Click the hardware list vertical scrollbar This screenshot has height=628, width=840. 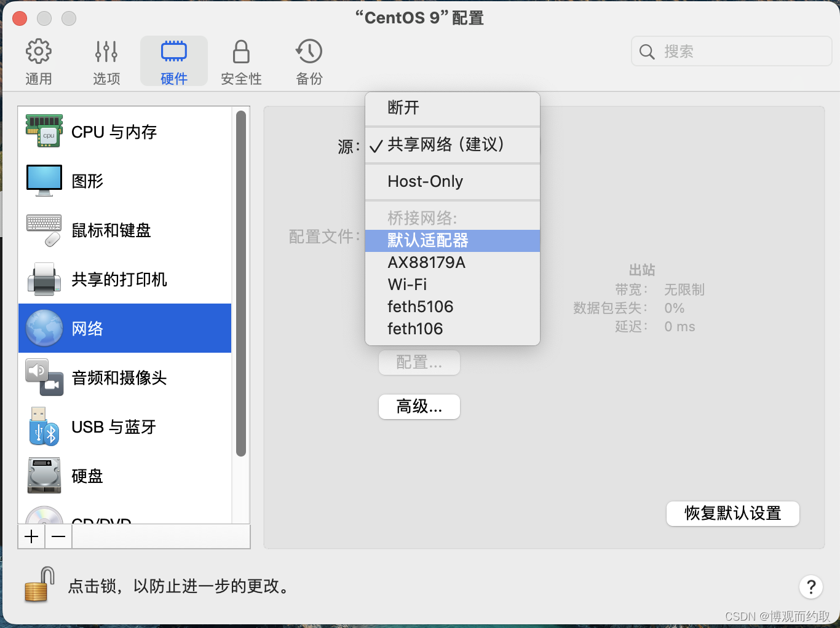coord(241,284)
